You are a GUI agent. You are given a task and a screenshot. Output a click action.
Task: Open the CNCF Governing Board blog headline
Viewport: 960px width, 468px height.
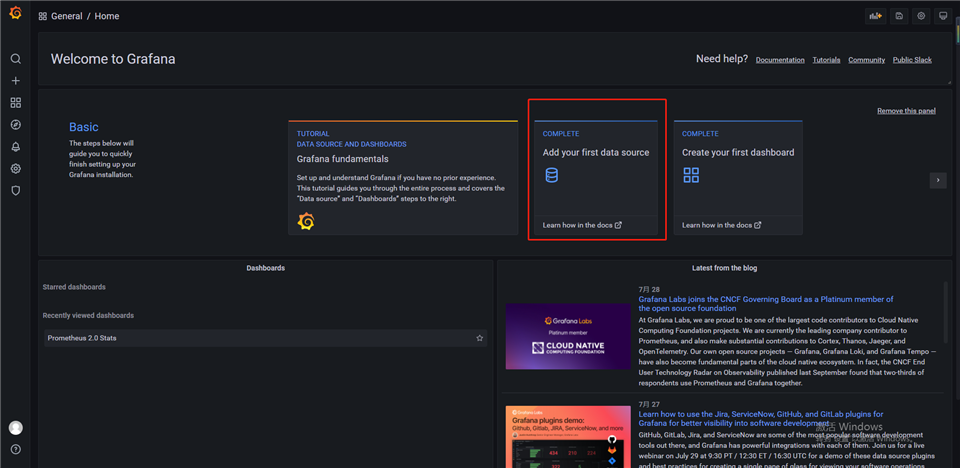(766, 304)
